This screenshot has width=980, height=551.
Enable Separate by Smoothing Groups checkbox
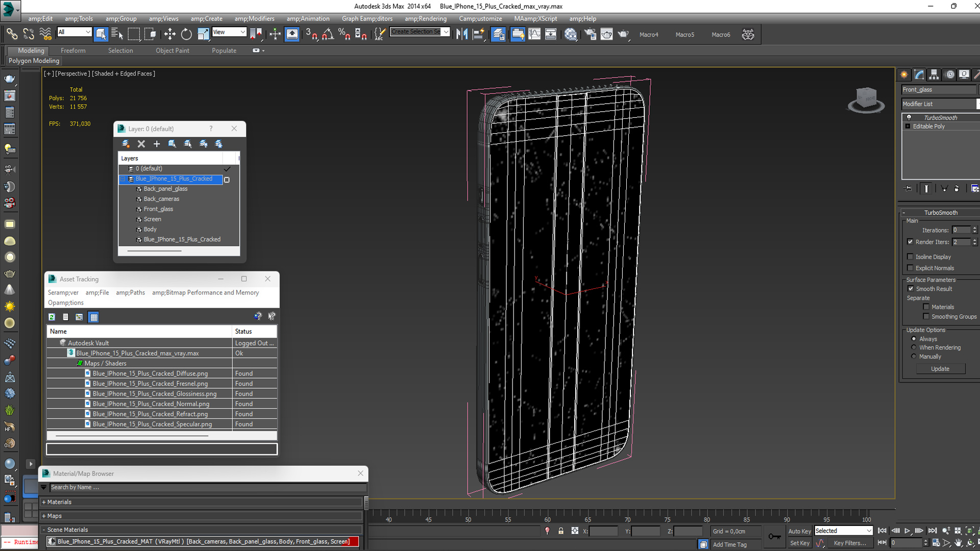coord(926,316)
